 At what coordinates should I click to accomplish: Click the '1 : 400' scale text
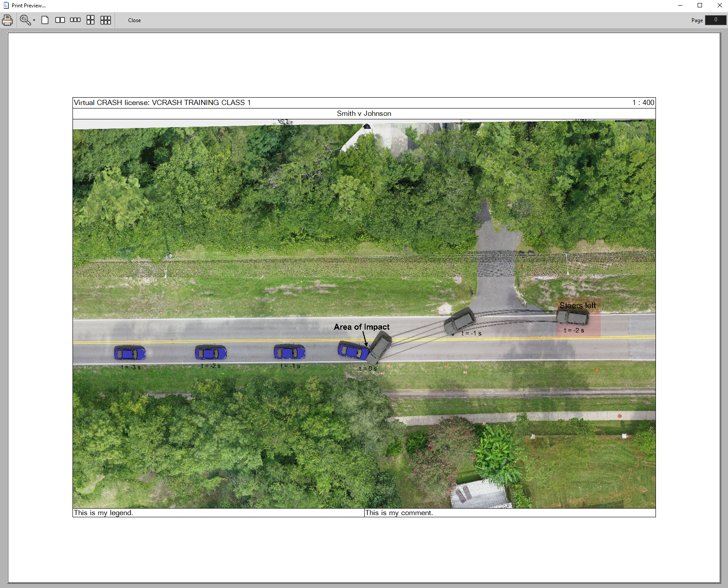tap(643, 103)
